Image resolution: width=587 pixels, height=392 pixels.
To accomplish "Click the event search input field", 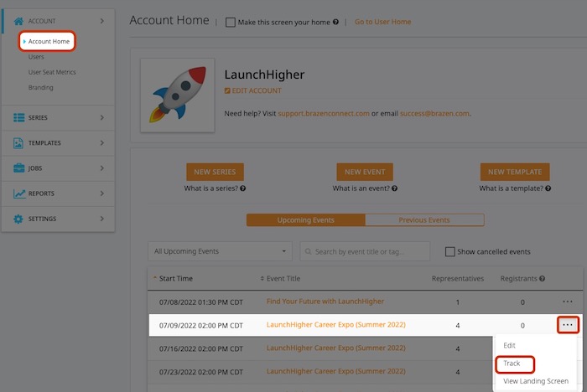I will [x=365, y=251].
